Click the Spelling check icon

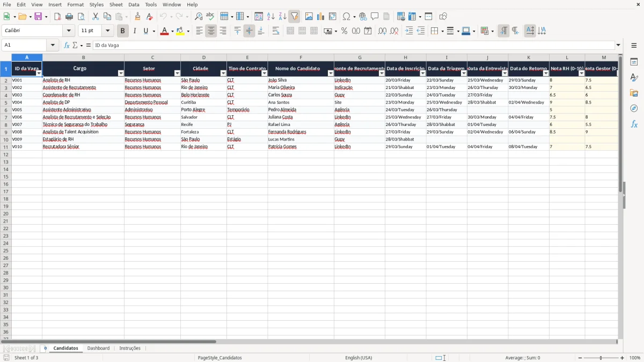[210, 17]
